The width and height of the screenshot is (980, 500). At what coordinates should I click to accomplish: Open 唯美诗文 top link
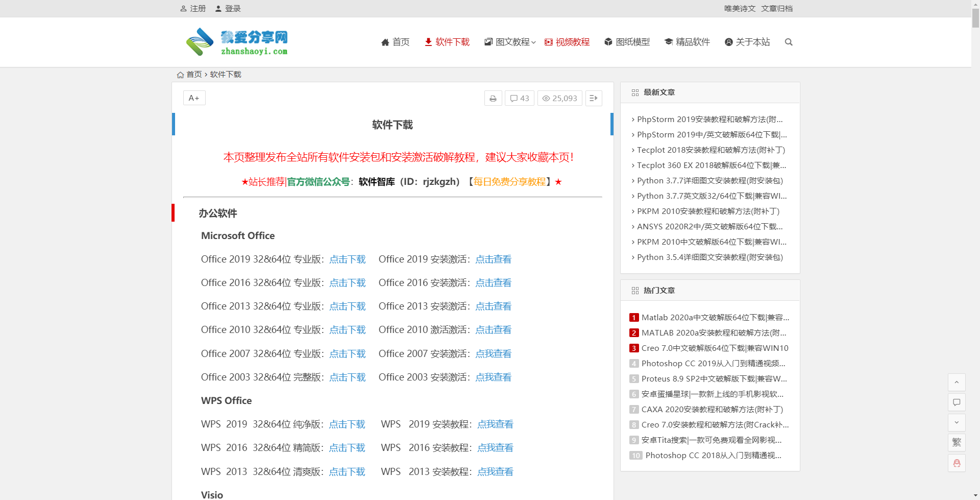(x=740, y=9)
